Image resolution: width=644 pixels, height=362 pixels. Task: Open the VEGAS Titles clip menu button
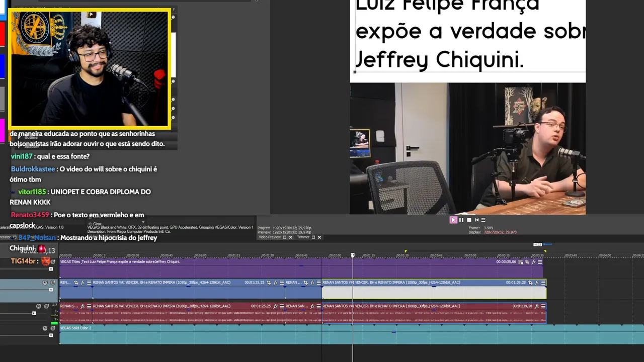click(x=540, y=262)
